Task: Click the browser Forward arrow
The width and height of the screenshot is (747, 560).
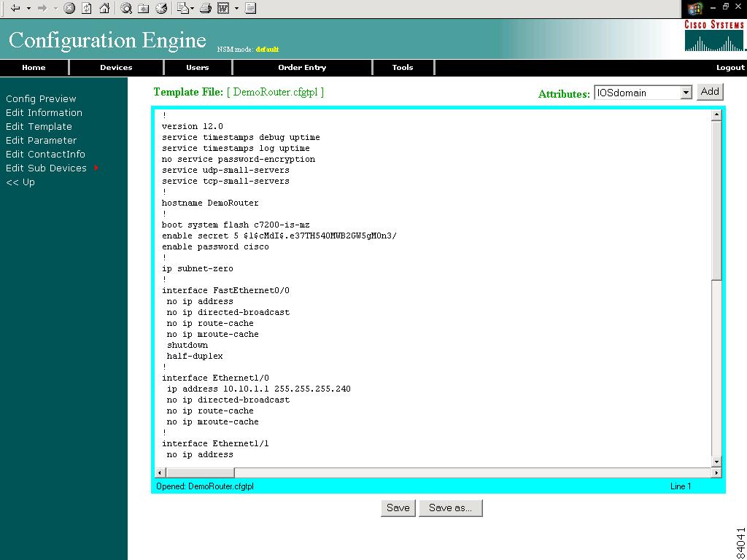Action: 42,8
